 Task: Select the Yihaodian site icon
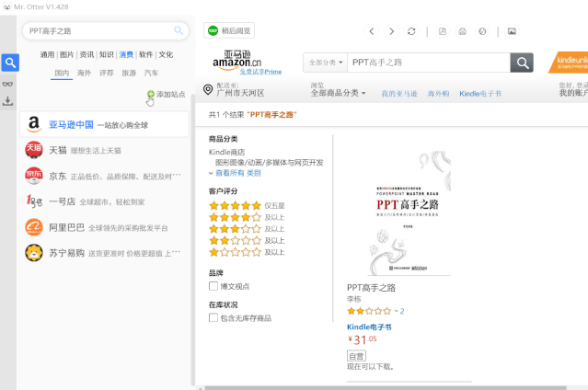click(x=34, y=201)
